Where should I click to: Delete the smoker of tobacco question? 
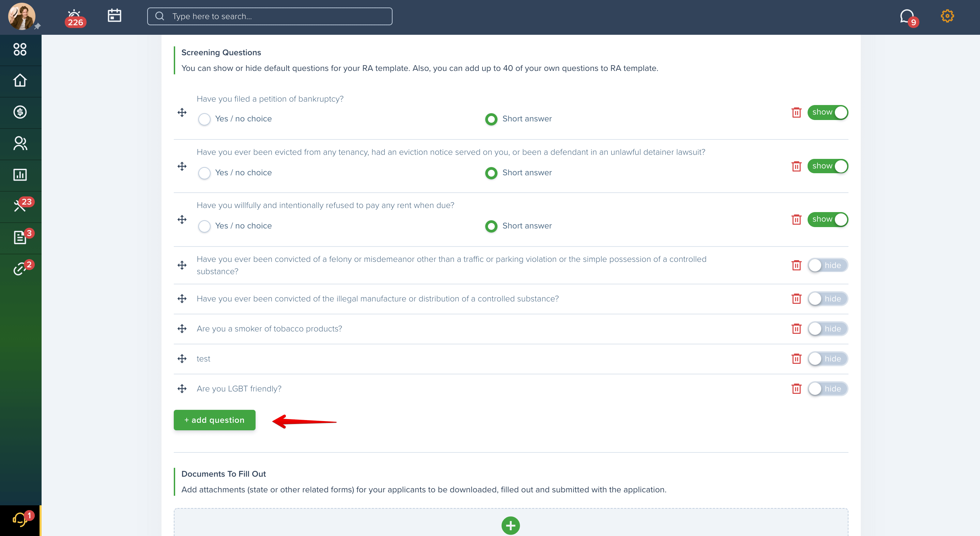click(796, 329)
